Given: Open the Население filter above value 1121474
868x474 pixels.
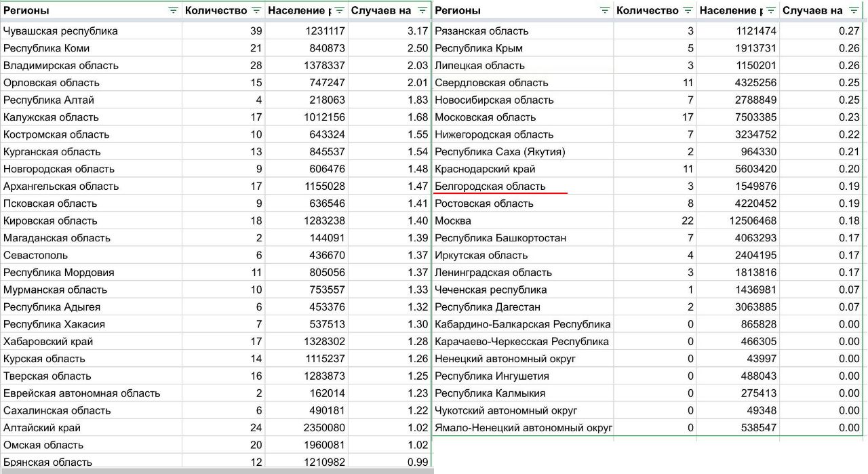Looking at the screenshot, I should (771, 10).
